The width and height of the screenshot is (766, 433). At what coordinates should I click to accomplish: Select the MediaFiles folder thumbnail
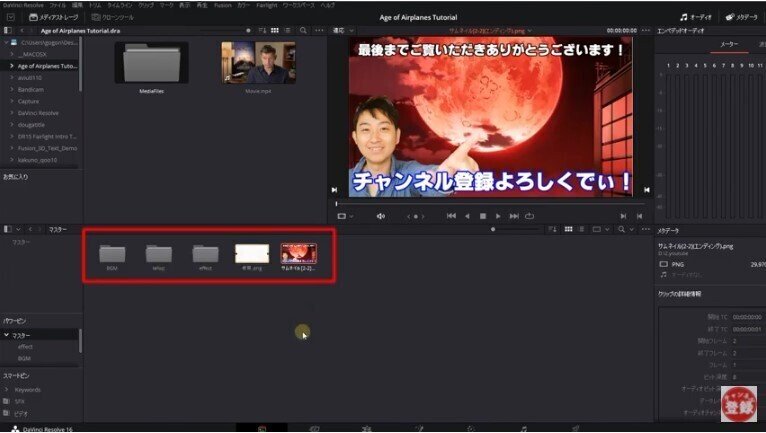click(x=151, y=63)
